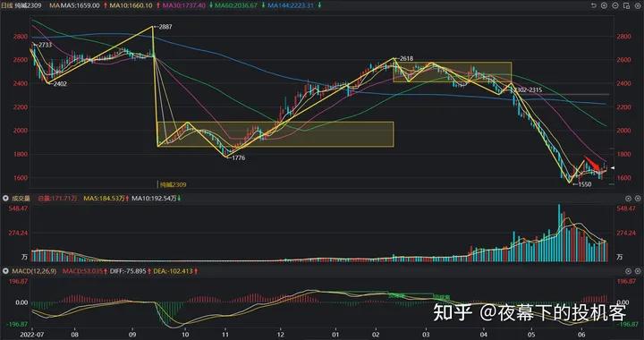This screenshot has height=340, width=644.
Task: Close the MACD indicator panel
Action: (638, 271)
